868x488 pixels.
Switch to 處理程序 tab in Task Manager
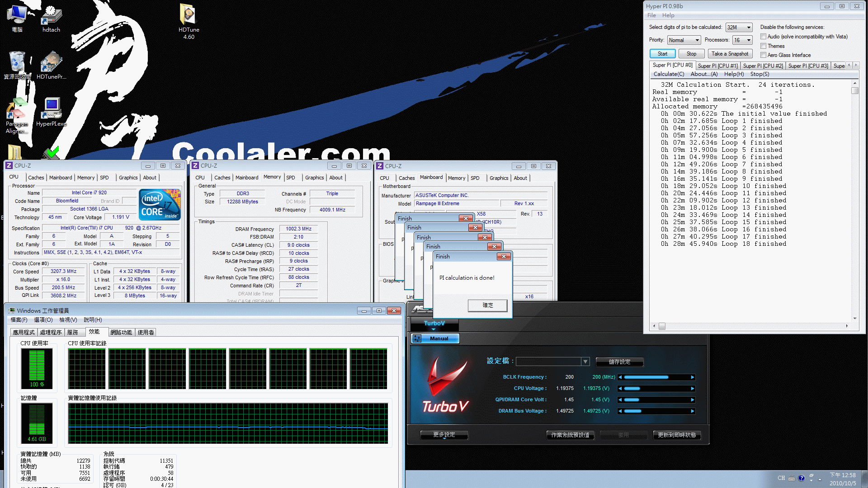(x=51, y=333)
